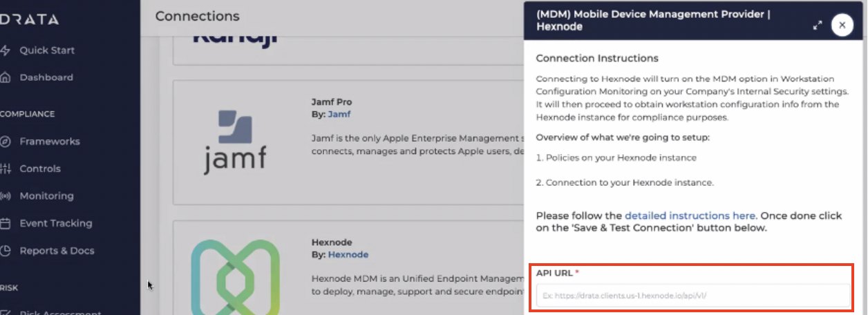Viewport: 868px width, 315px height.
Task: Open the Jamf vendor link
Action: click(x=339, y=114)
